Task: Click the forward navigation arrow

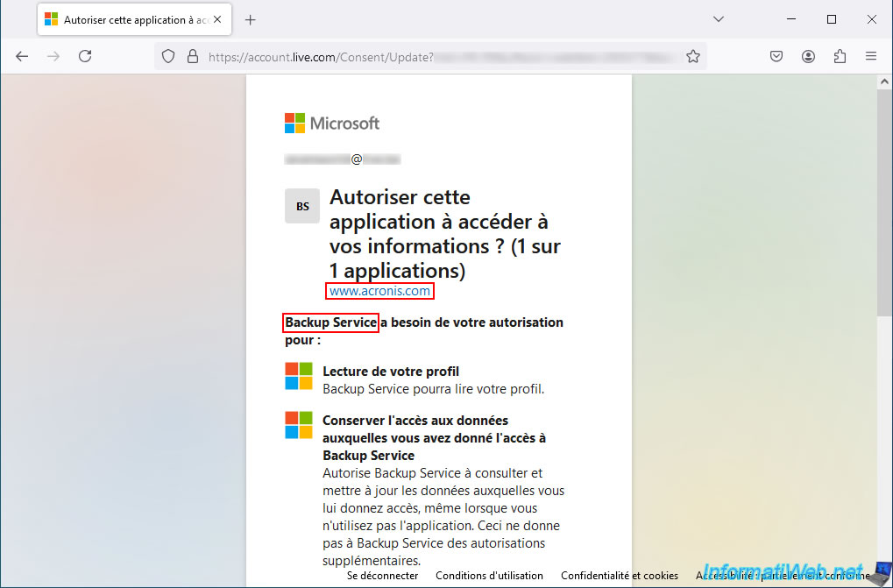Action: click(53, 56)
